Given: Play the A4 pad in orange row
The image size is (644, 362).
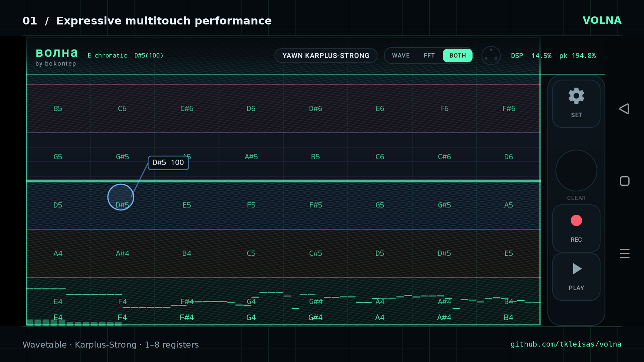Looking at the screenshot, I should pyautogui.click(x=58, y=253).
